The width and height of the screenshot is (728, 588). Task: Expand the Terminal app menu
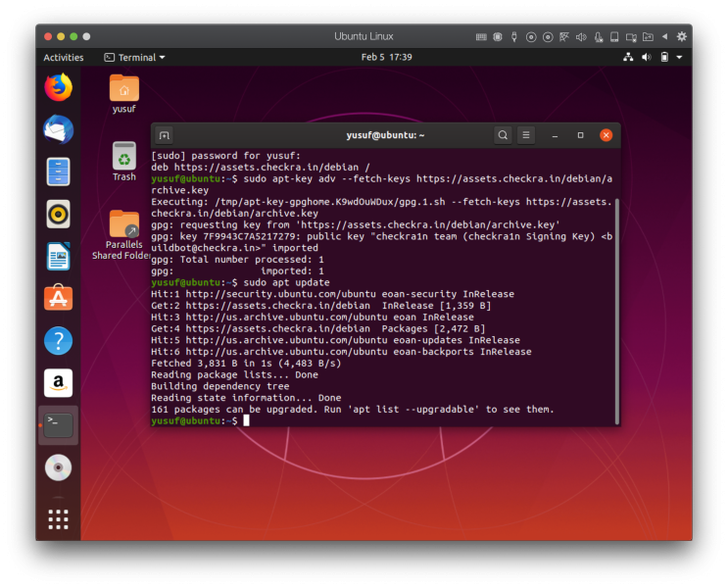tap(135, 58)
